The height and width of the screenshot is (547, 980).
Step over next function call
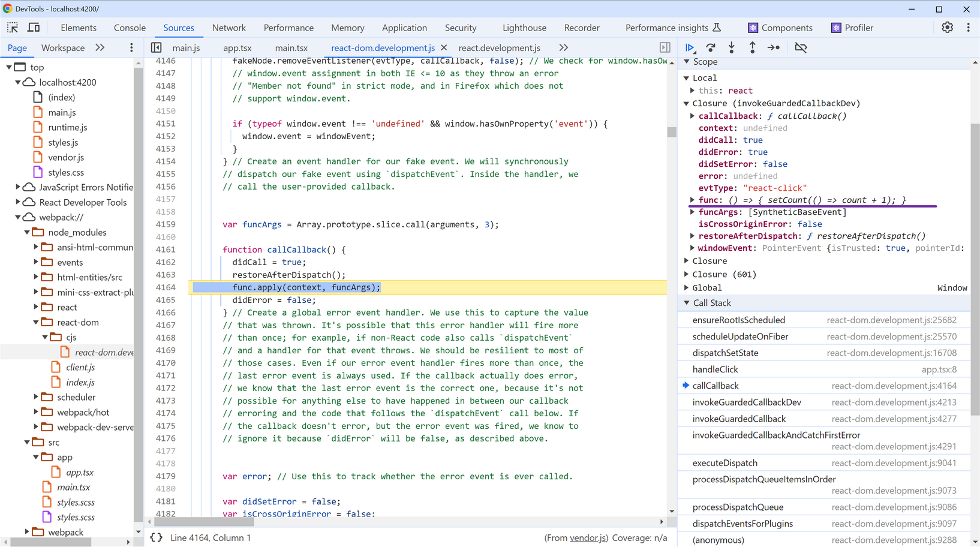(x=711, y=47)
